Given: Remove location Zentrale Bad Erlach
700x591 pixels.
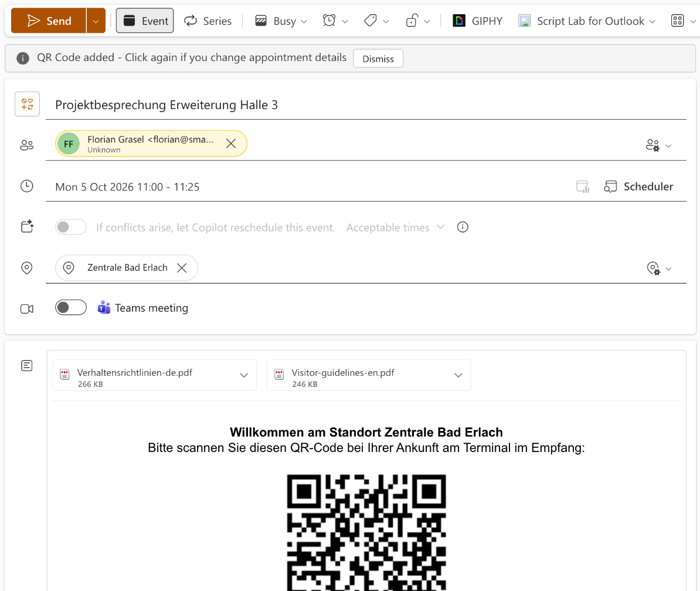Looking at the screenshot, I should pyautogui.click(x=182, y=268).
